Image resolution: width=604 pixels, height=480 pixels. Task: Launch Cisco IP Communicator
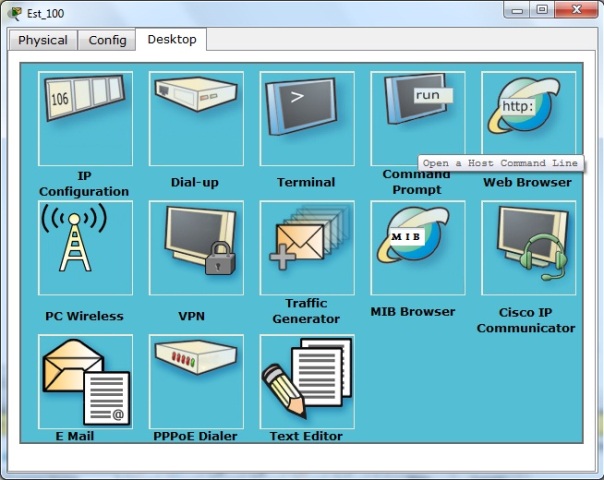[528, 247]
